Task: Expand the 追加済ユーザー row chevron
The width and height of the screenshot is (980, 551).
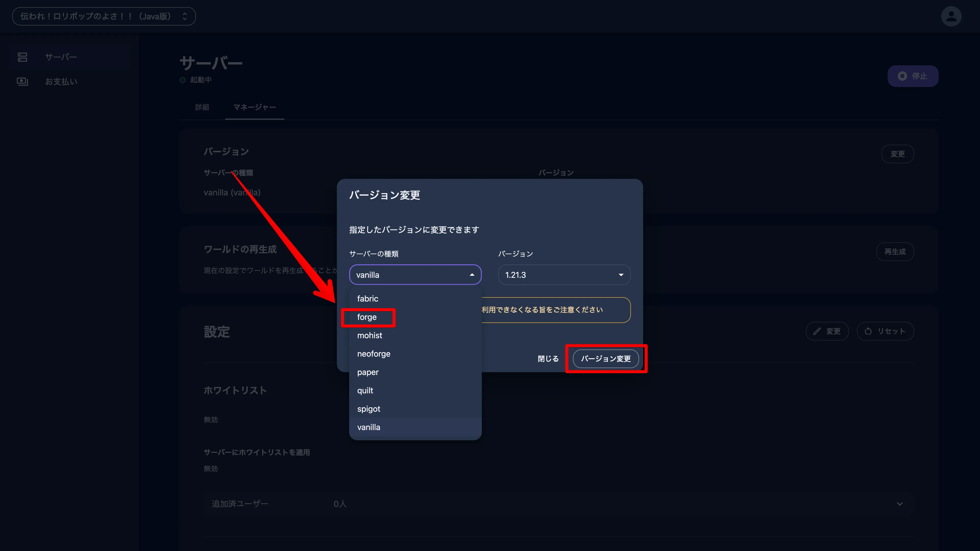Action: (x=900, y=504)
